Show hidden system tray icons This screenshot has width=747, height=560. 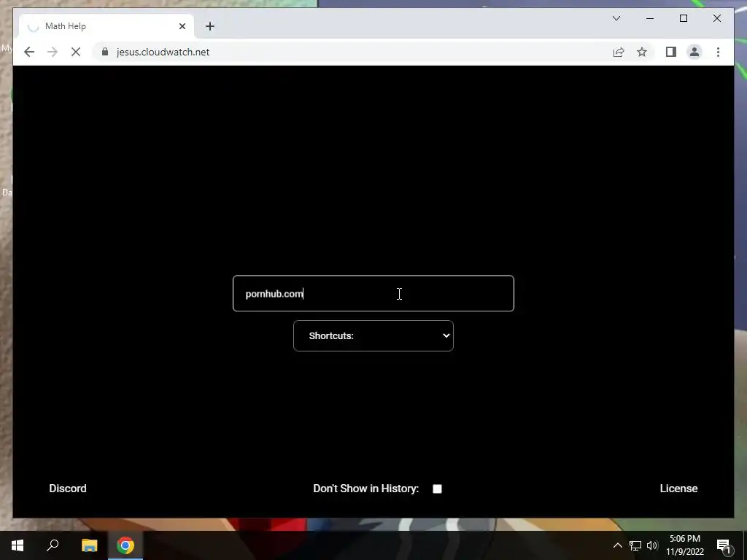(617, 545)
